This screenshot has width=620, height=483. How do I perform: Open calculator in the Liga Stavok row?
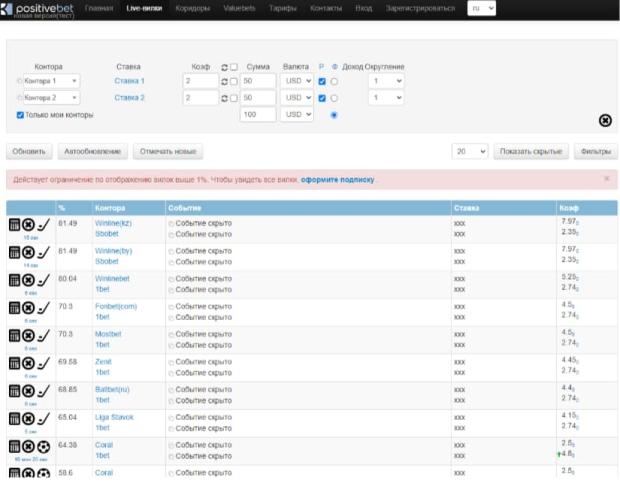click(14, 418)
